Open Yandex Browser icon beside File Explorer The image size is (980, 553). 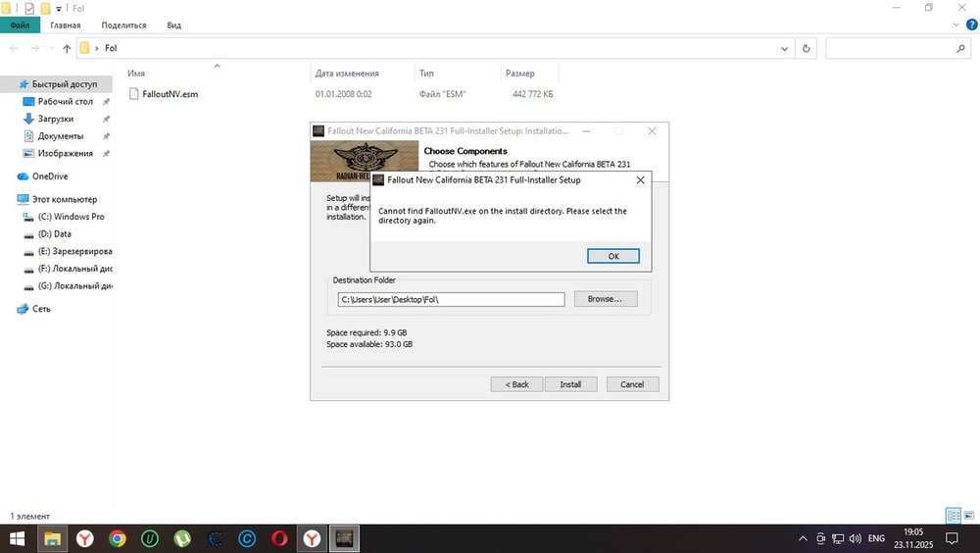point(85,538)
